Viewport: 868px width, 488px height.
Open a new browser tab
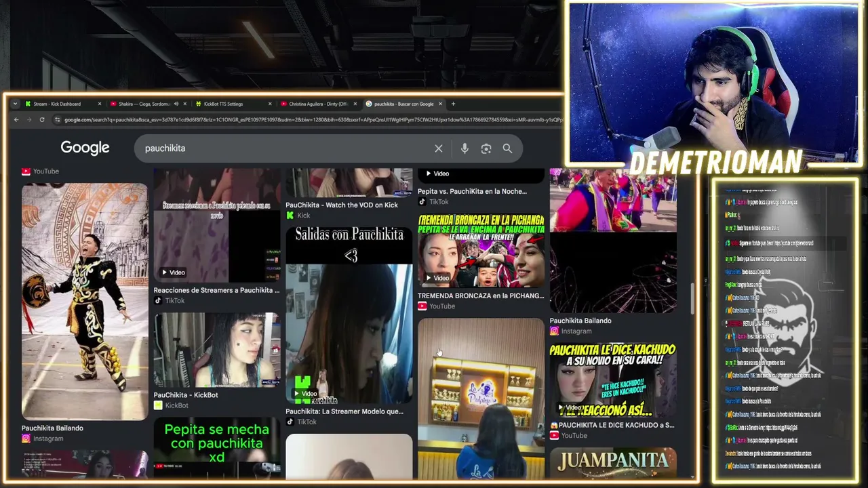[x=453, y=104]
